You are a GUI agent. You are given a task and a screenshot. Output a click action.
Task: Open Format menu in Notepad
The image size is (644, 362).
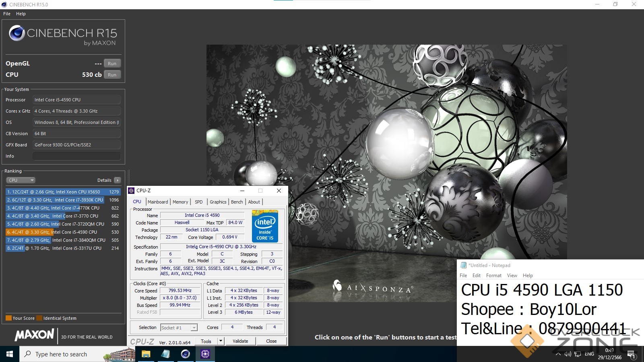tap(493, 276)
